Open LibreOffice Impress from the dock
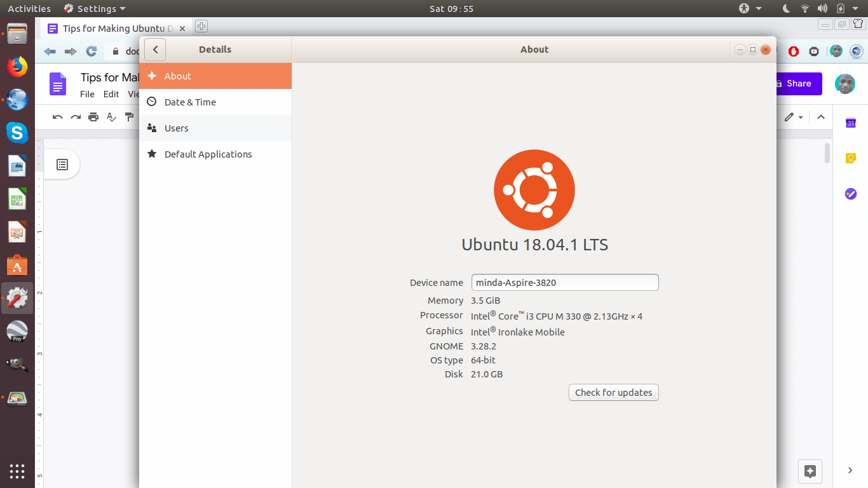Image resolution: width=868 pixels, height=488 pixels. (x=17, y=233)
